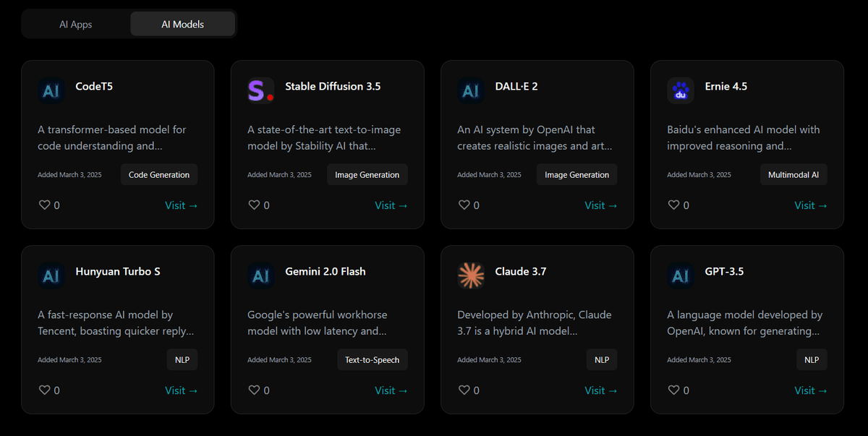Viewport: 868px width, 436px height.
Task: Click the GPT-3.5 AI logo icon
Action: (x=680, y=275)
